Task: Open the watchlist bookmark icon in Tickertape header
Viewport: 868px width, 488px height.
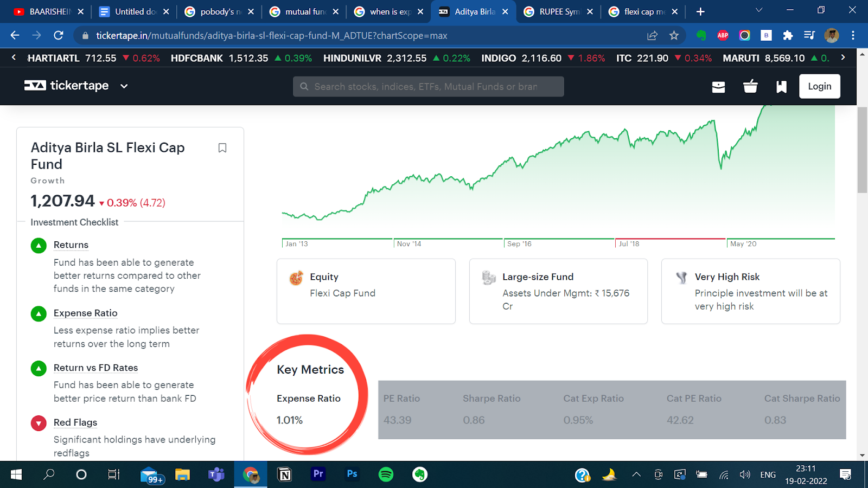Action: [781, 87]
